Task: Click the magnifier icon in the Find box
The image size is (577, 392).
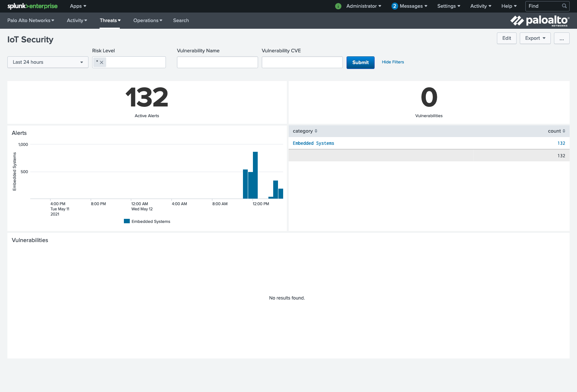Action: [x=564, y=6]
